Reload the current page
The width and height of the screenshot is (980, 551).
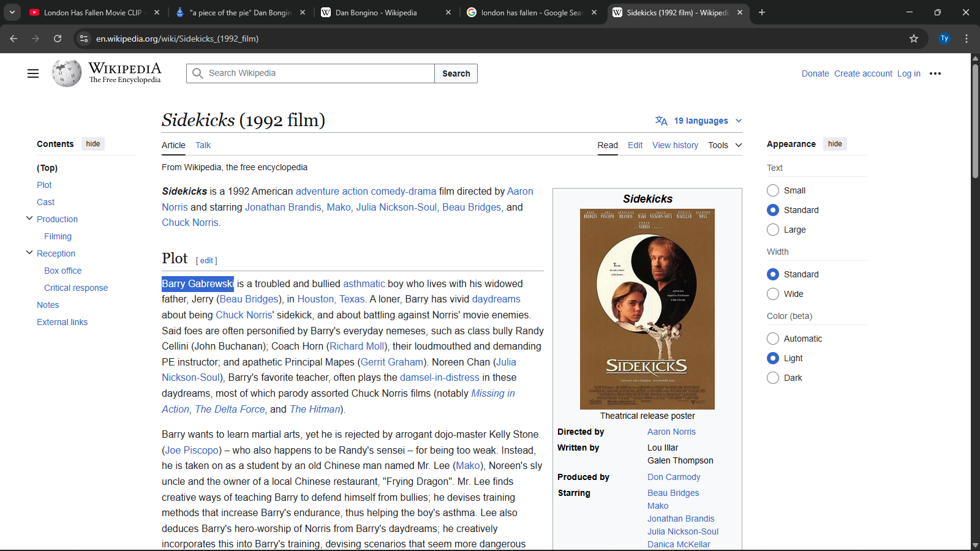58,39
